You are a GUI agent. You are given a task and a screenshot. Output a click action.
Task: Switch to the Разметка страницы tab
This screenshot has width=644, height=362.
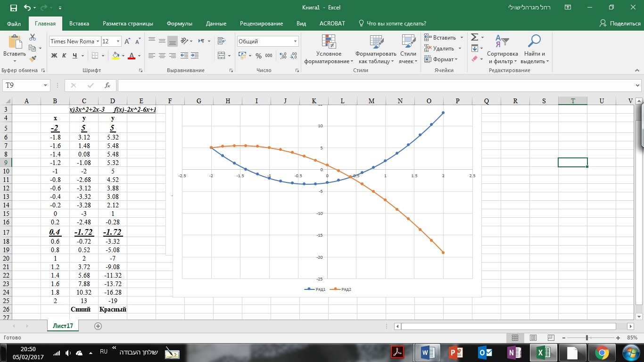pyautogui.click(x=128, y=24)
